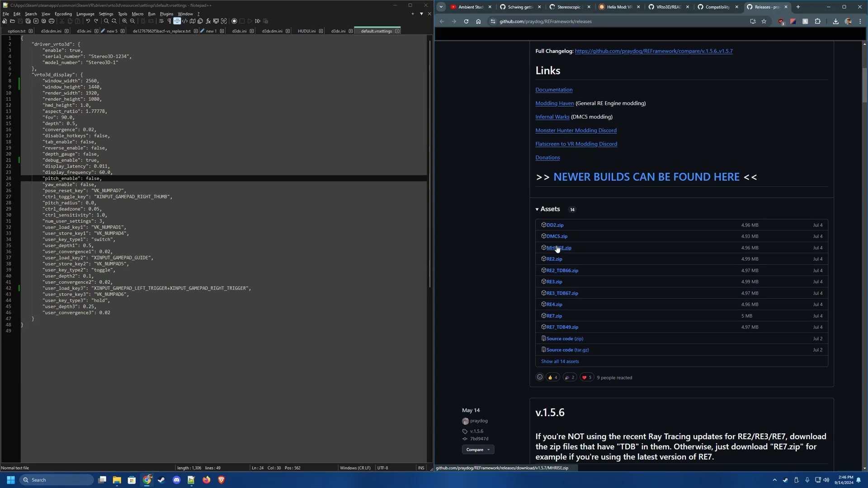Click the Start Recording macro button
Image resolution: width=868 pixels, height=488 pixels.
234,21
